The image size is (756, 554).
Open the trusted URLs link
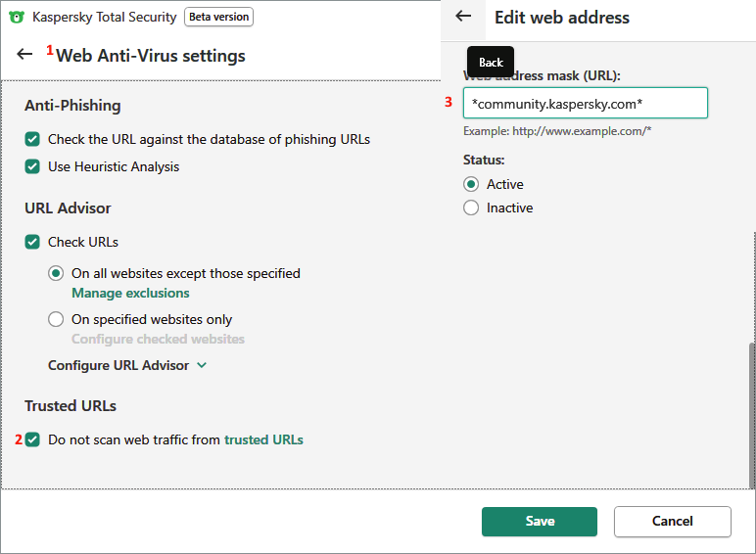pyautogui.click(x=263, y=439)
